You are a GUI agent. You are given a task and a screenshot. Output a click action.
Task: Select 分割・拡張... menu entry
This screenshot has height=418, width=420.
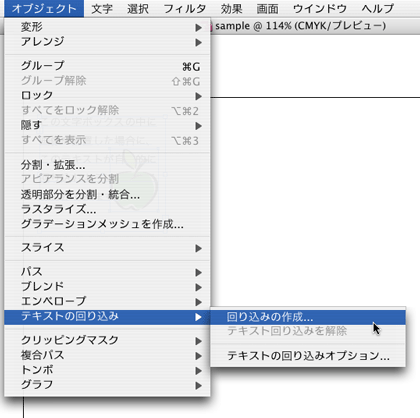click(107, 165)
